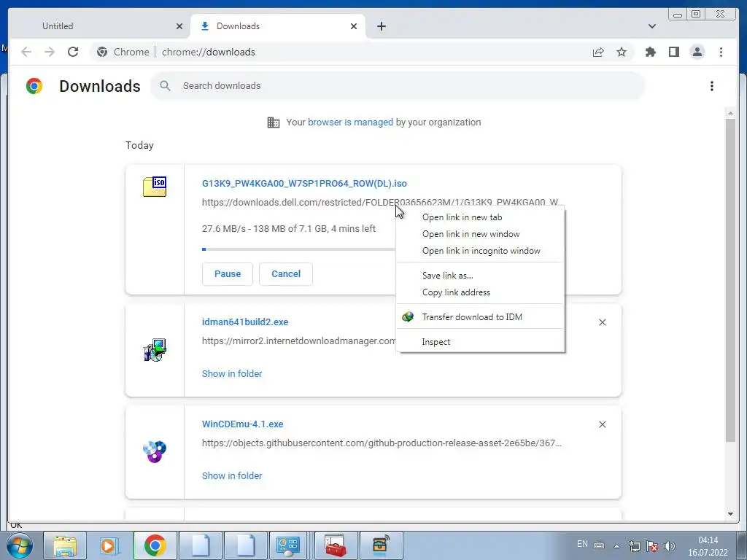Show WinCDEmu-4.1.exe in folder
The height and width of the screenshot is (560, 747).
[x=232, y=475]
